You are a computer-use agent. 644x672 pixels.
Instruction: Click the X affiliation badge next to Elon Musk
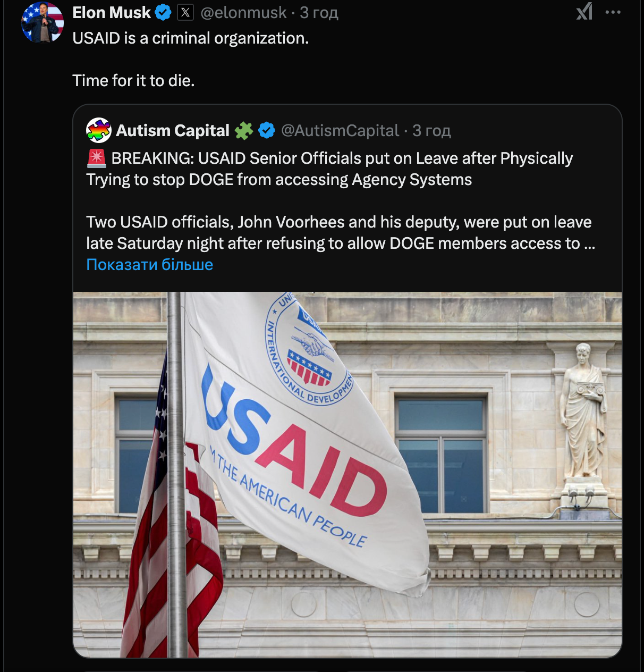[185, 12]
